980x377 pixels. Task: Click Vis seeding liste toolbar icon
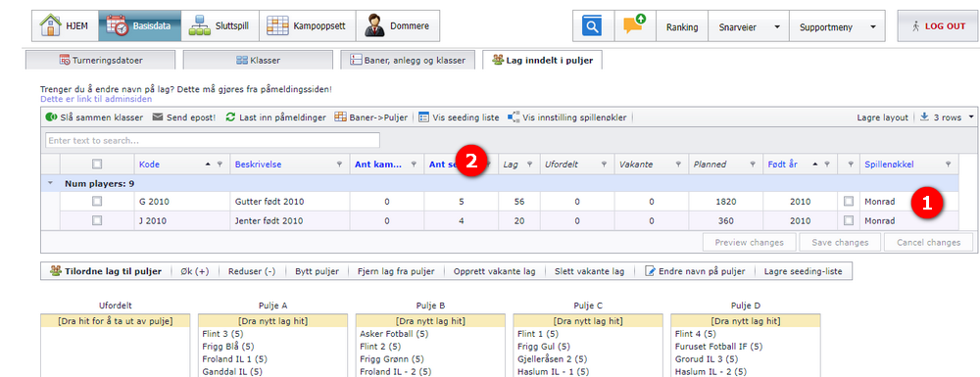[423, 118]
